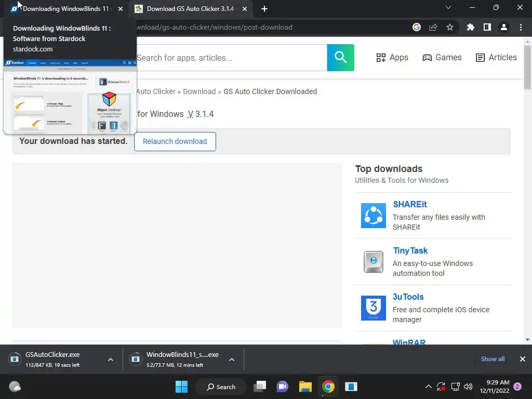
Task: Open the Articles menu
Action: [x=496, y=57]
